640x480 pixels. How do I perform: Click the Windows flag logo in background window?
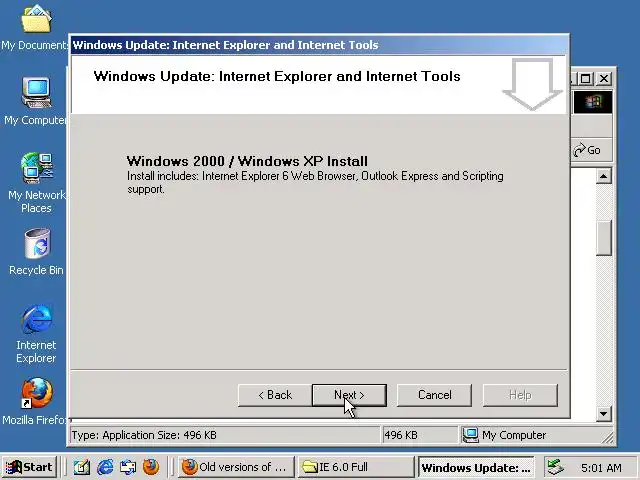pos(593,102)
